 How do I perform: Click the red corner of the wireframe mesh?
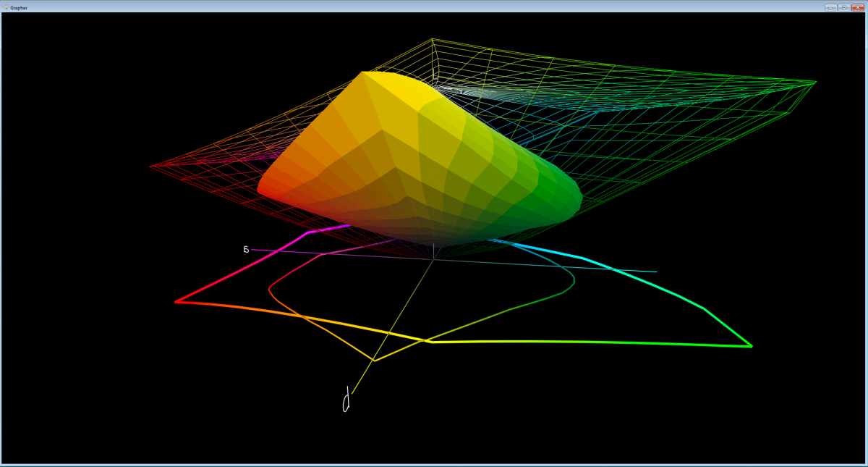(x=150, y=167)
